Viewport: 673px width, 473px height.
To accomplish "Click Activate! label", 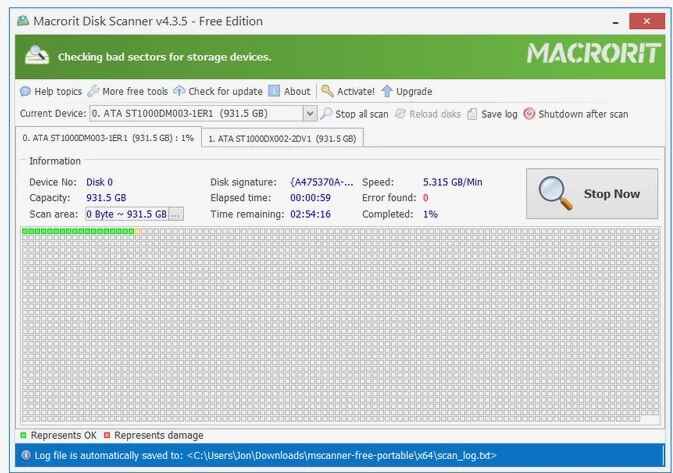I will [x=356, y=91].
